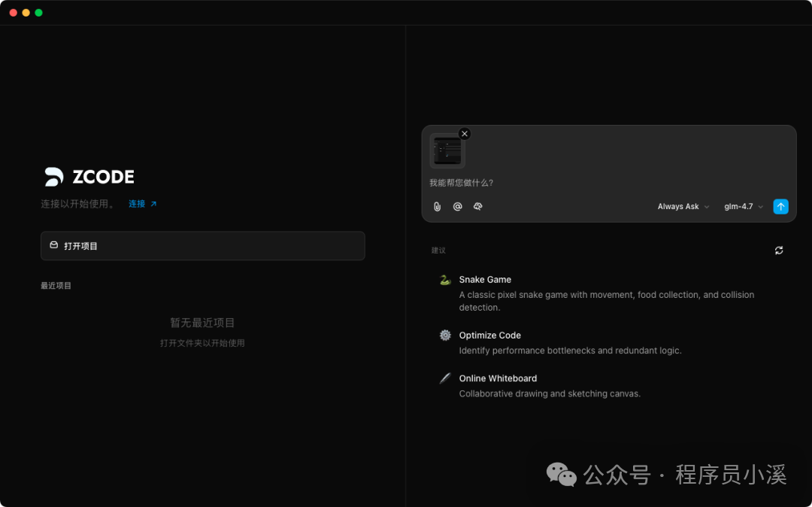Click the 打开项目 button

click(202, 246)
